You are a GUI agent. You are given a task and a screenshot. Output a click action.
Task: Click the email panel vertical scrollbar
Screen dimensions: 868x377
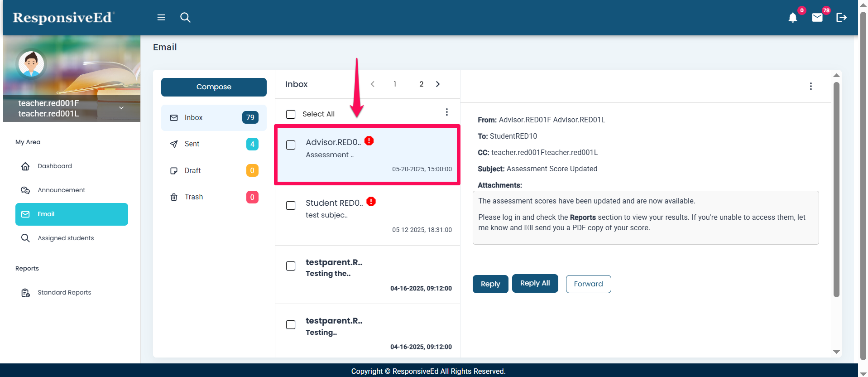coord(836,190)
